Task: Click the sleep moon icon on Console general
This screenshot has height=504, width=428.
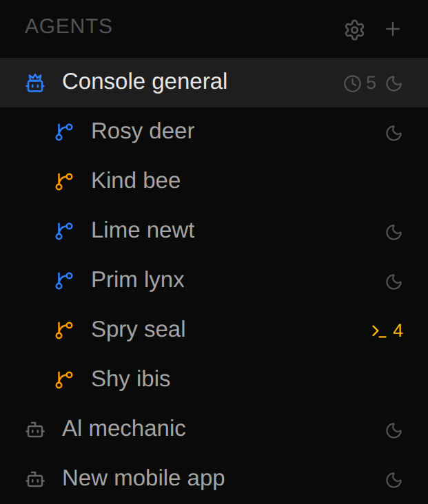Action: click(x=394, y=84)
